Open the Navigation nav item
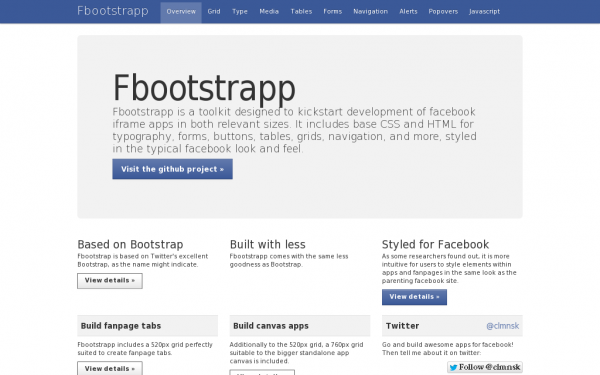This screenshot has width=600, height=375. [370, 12]
